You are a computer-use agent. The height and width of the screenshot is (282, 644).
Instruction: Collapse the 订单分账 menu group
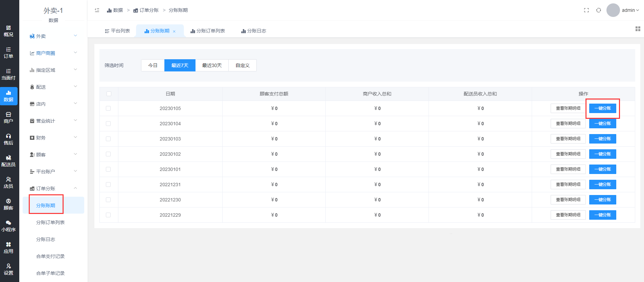pyautogui.click(x=53, y=188)
